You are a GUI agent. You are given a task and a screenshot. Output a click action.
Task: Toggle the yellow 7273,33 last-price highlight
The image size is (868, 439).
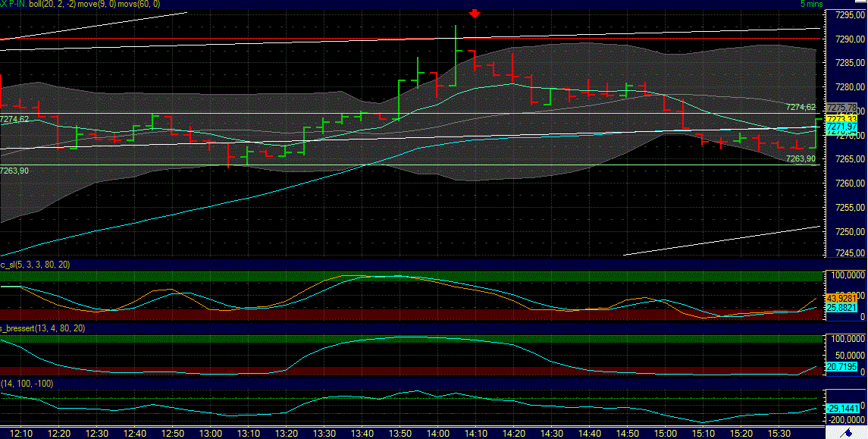click(x=840, y=119)
